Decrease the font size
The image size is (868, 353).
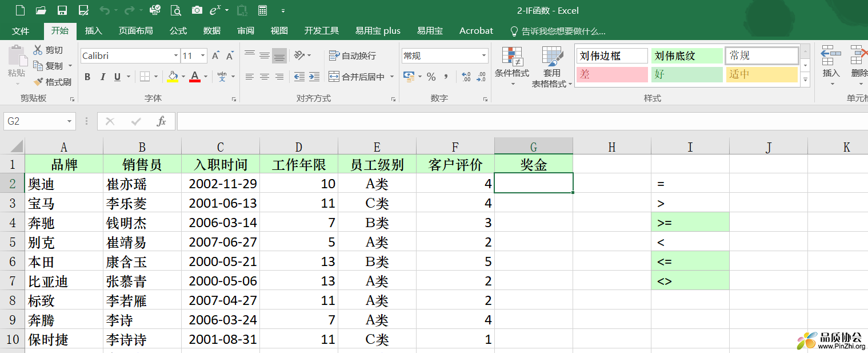pos(230,55)
